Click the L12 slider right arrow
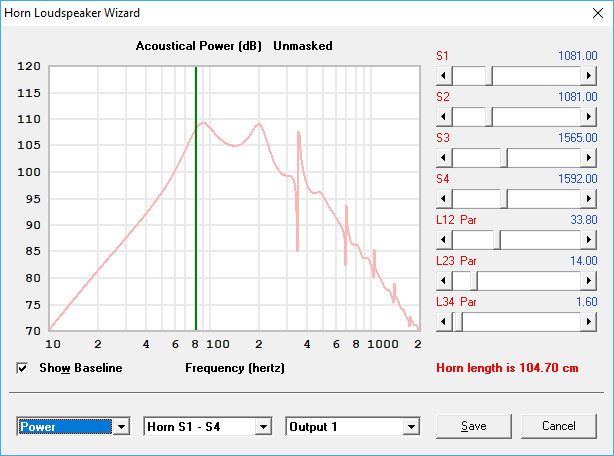Viewport: 614px width, 456px height. click(x=589, y=240)
